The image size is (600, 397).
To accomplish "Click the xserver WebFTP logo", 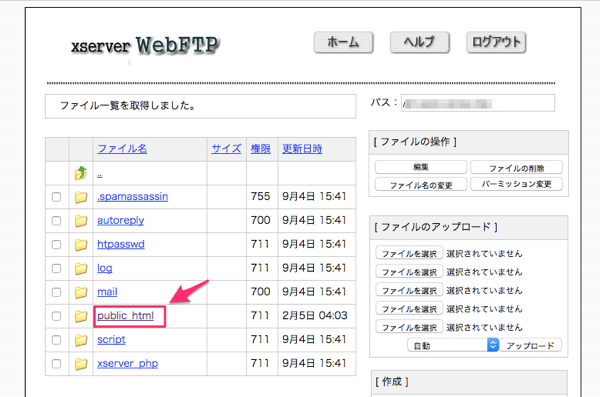I will (145, 46).
